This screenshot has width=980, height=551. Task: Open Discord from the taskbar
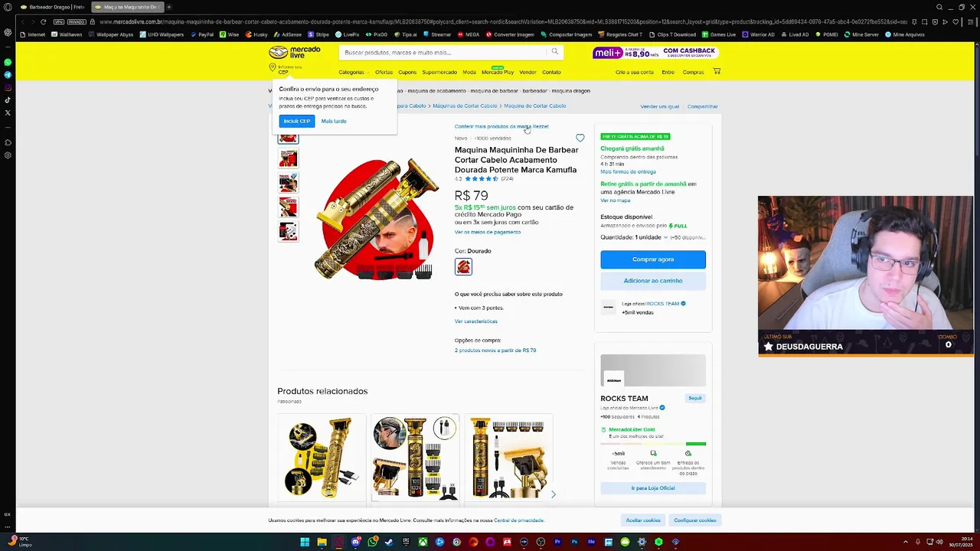pos(355,542)
